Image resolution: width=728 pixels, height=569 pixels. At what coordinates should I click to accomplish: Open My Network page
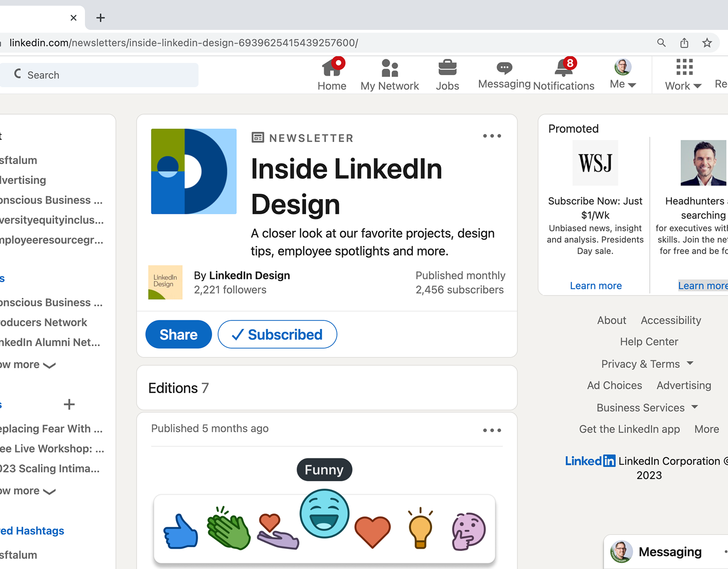[x=390, y=74]
